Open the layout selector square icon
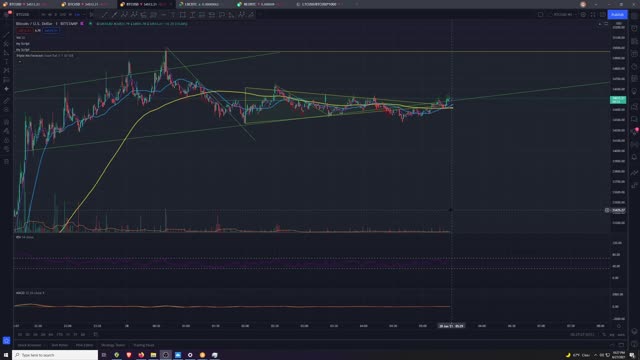640x360 pixels. [540, 15]
